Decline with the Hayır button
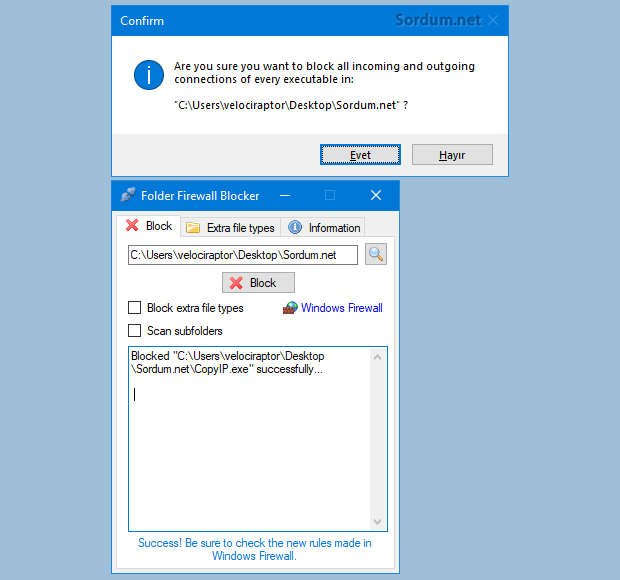Viewport: 620px width, 580px height. tap(452, 155)
